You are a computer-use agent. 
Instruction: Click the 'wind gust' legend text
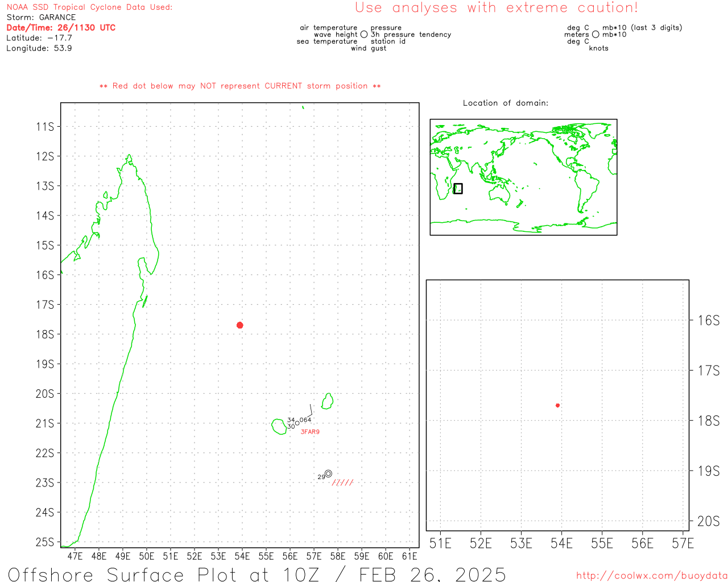(369, 48)
